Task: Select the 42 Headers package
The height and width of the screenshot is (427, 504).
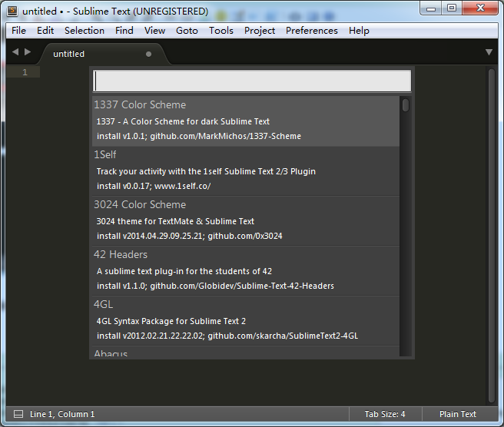Action: pyautogui.click(x=246, y=271)
